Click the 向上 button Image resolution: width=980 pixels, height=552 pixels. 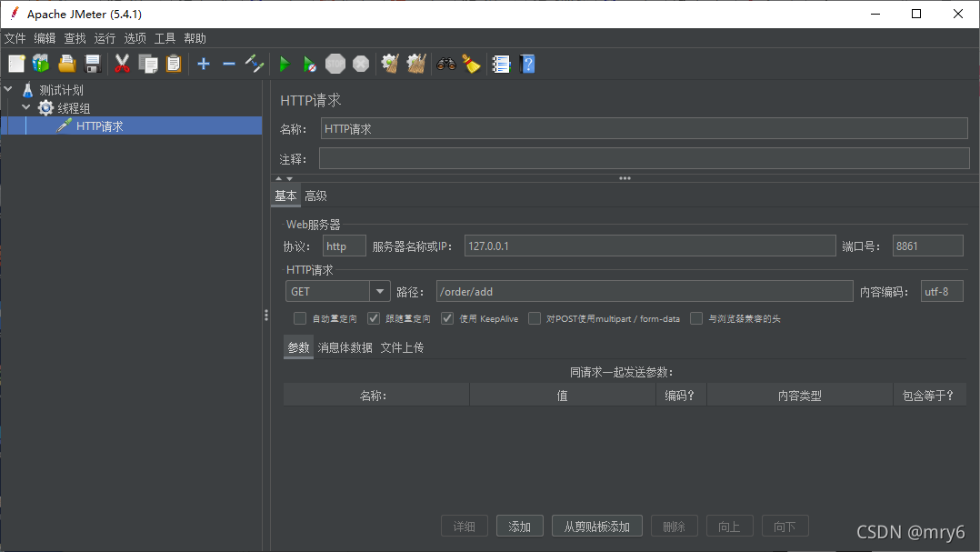[x=729, y=527]
